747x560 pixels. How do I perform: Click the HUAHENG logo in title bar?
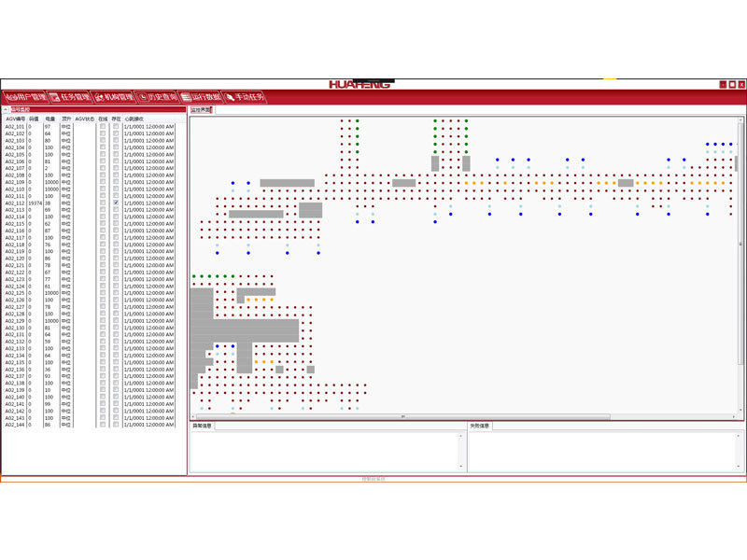(360, 84)
